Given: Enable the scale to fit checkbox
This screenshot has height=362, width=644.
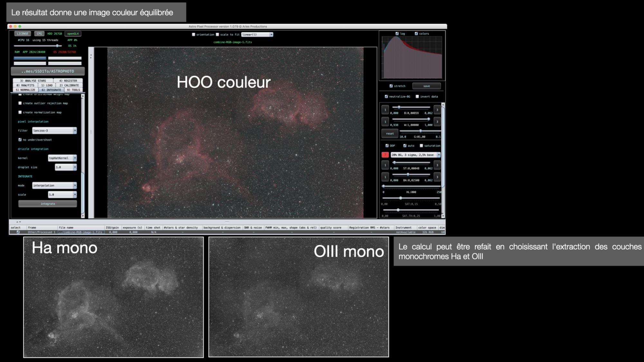Looking at the screenshot, I should click(x=217, y=34).
